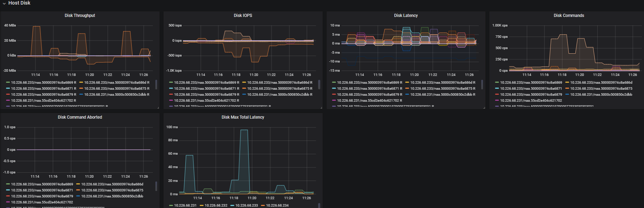Select series 500003974c8a686d R in Disk Latency legend
Screen dimensions: 644x208
[x=443, y=83]
